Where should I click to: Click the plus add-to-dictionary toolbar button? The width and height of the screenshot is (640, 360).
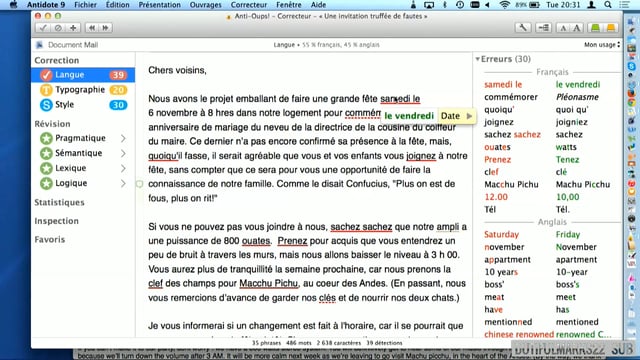[x=73, y=28]
